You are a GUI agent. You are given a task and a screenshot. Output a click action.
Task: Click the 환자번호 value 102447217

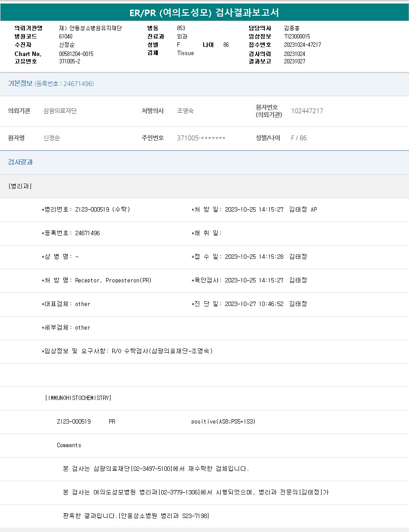pos(307,111)
